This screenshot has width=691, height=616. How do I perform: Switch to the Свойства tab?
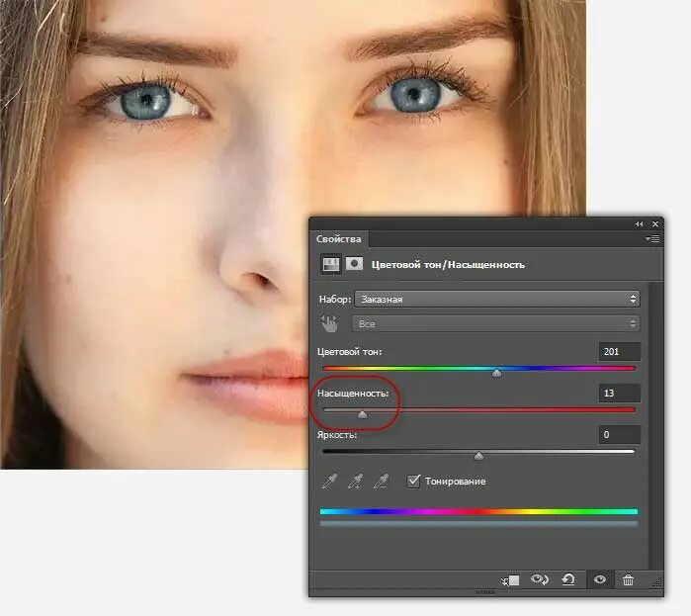[x=338, y=239]
